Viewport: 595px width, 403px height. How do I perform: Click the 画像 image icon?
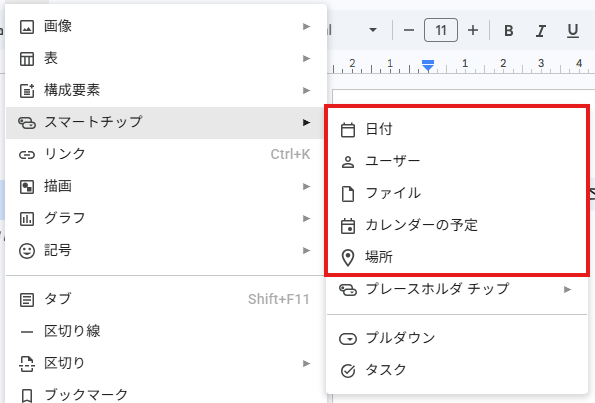[x=27, y=27]
